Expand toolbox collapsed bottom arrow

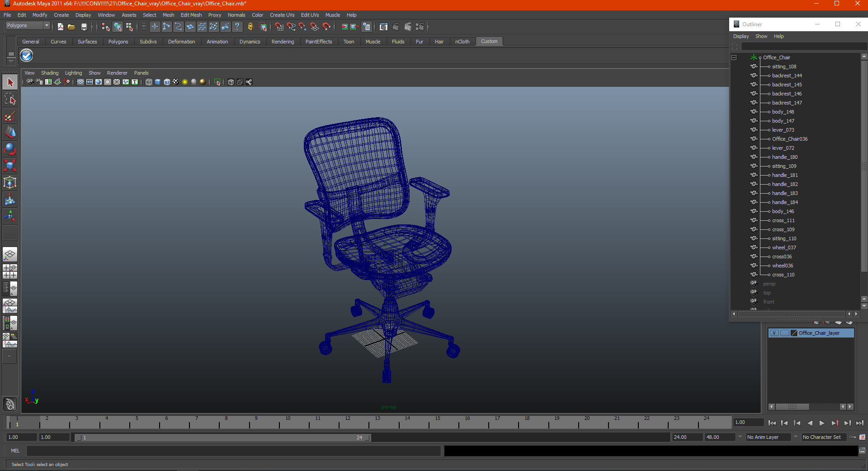[9, 357]
